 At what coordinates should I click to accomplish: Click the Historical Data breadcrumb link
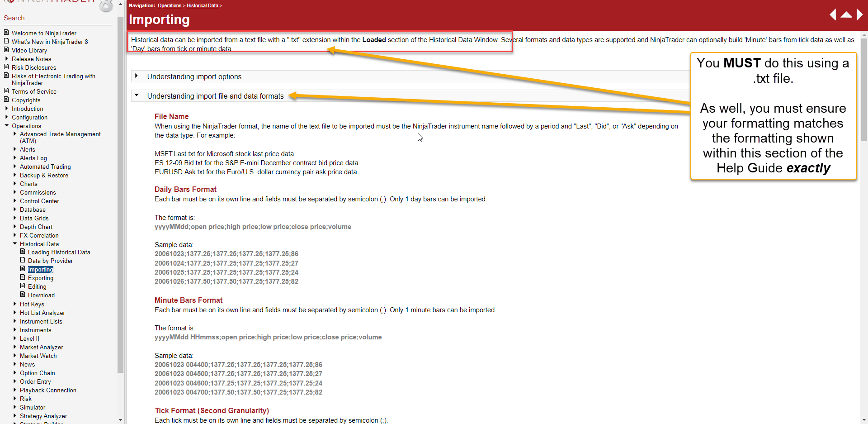(203, 5)
